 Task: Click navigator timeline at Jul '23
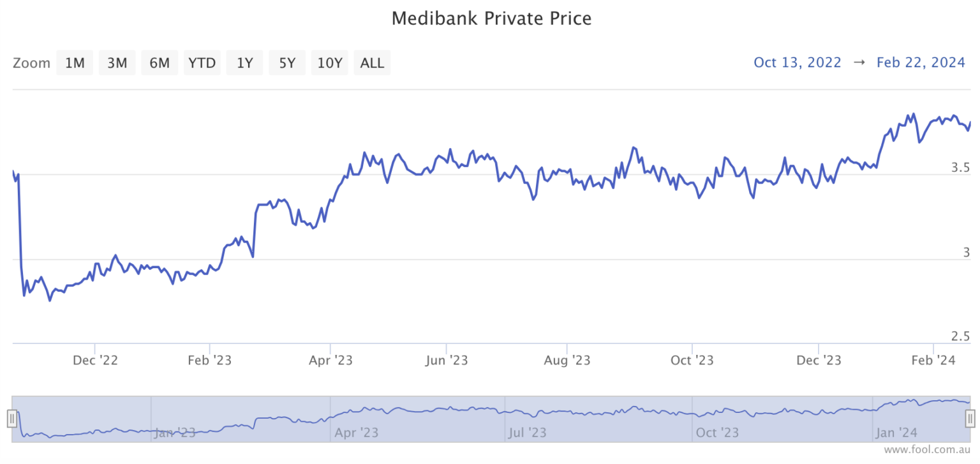pos(528,433)
